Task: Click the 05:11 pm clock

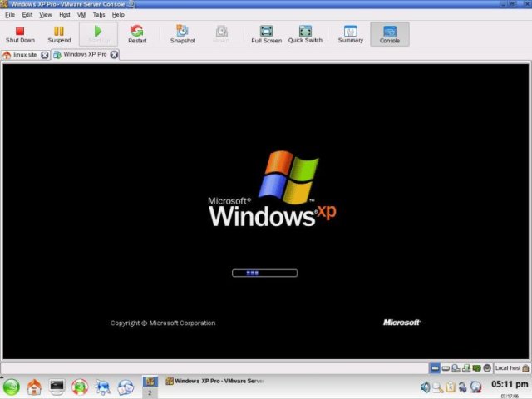Action: pos(510,384)
